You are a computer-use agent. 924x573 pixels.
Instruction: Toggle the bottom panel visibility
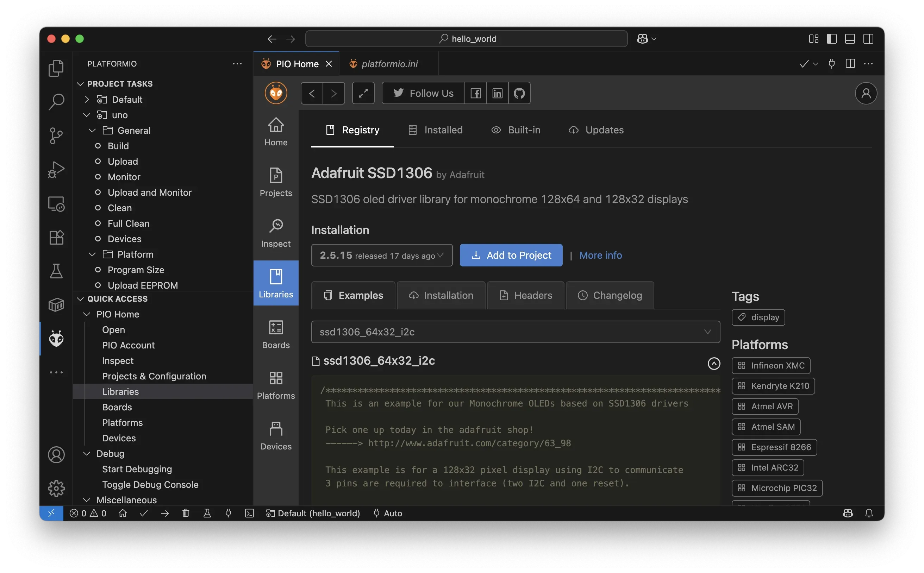click(850, 38)
